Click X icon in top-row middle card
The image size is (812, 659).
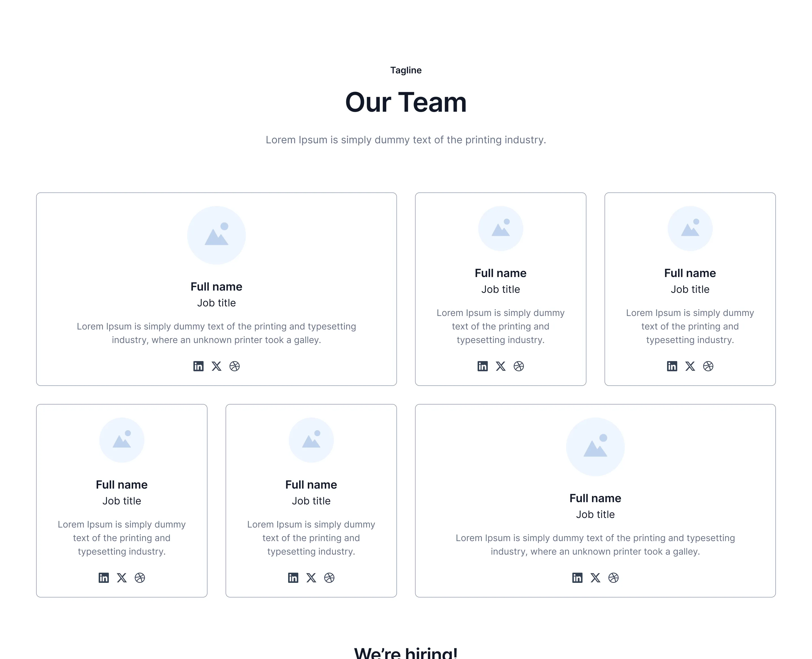[500, 366]
